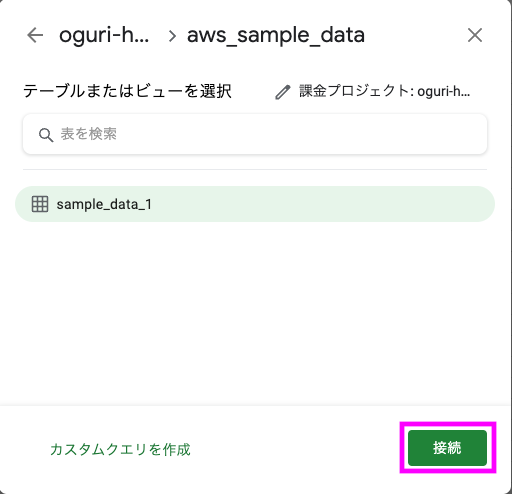Edit billing project via pencil icon
Image resolution: width=512 pixels, height=494 pixels.
click(283, 92)
